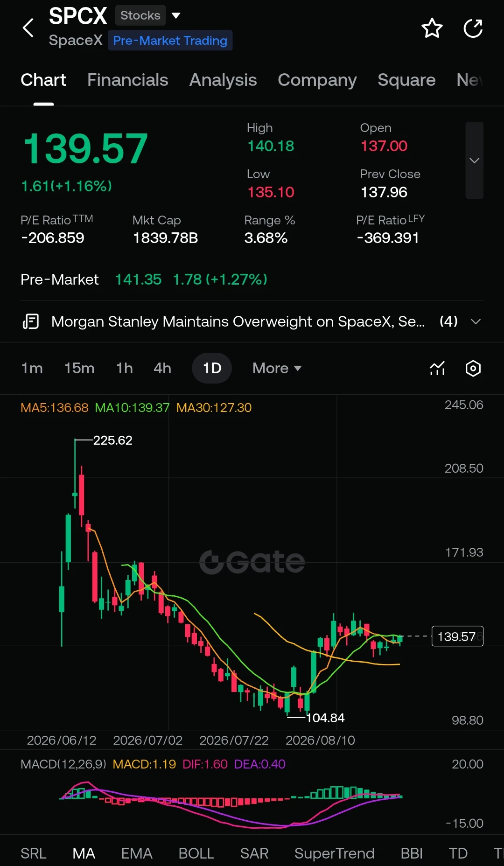Toggle the MA indicator

pos(84,853)
